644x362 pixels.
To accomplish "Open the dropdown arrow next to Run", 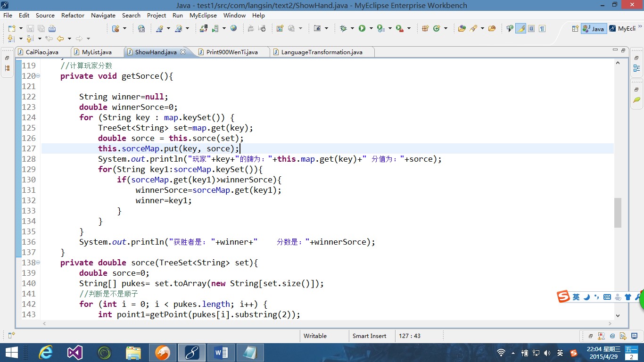I will click(x=371, y=28).
